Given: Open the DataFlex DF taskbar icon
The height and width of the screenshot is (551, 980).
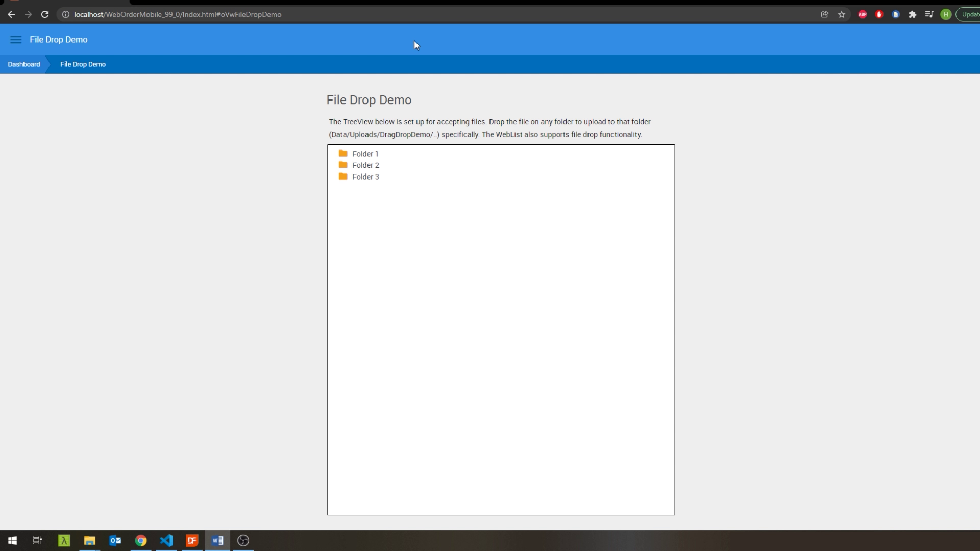Looking at the screenshot, I should (x=192, y=540).
